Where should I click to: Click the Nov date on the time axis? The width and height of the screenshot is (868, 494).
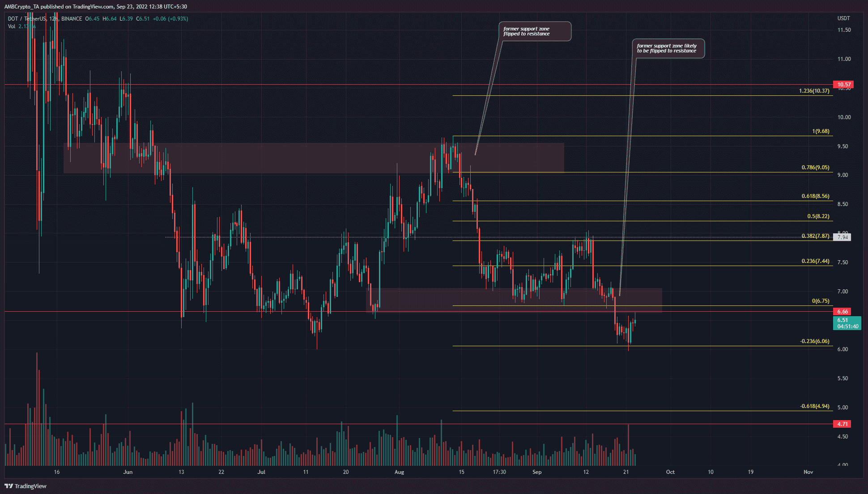point(808,472)
